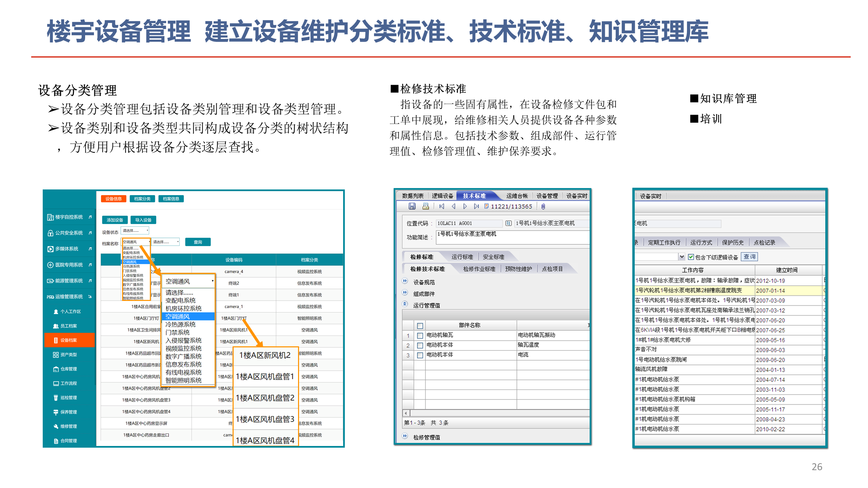
Task: Select the 保护历史 tab
Action: coord(732,243)
